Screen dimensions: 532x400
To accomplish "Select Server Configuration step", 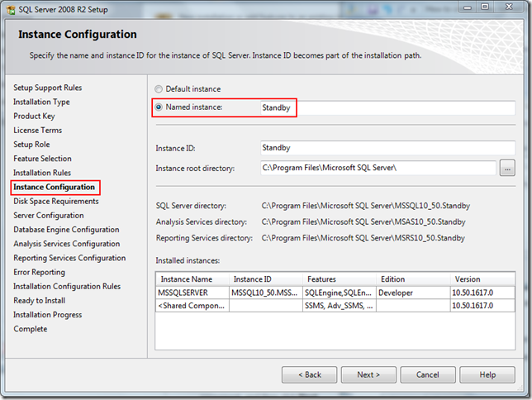I will [x=49, y=216].
